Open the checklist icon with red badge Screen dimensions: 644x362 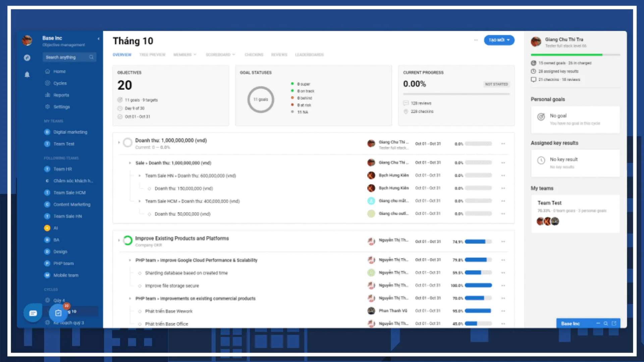[x=58, y=313]
